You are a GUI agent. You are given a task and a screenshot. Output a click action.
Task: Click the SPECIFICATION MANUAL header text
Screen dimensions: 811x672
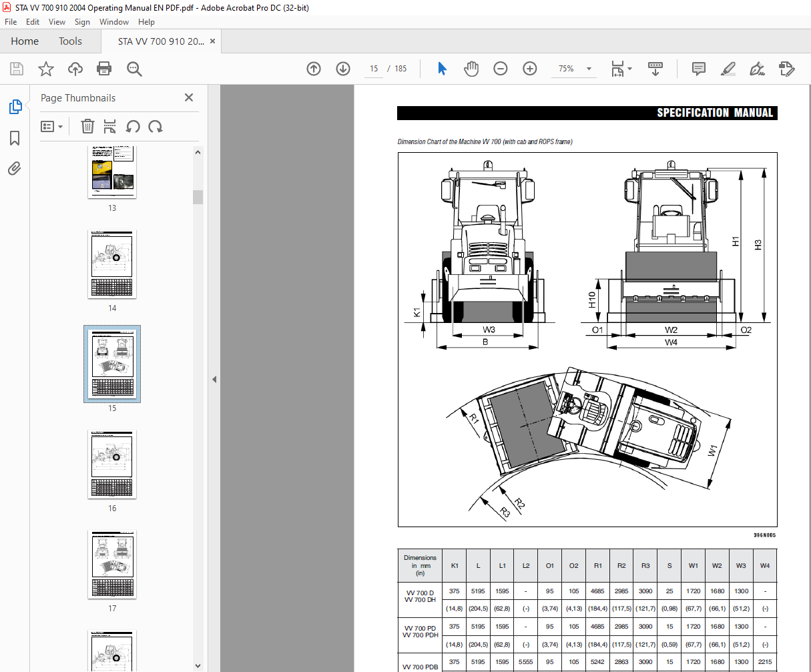(715, 113)
